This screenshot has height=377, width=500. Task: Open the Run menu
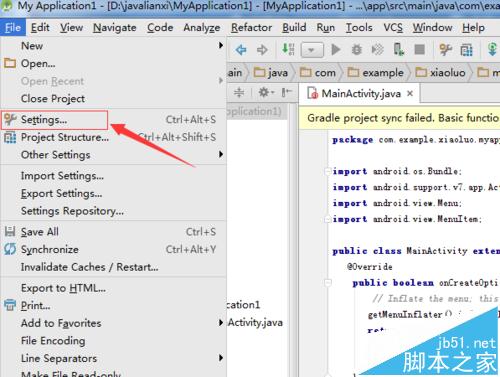point(325,27)
